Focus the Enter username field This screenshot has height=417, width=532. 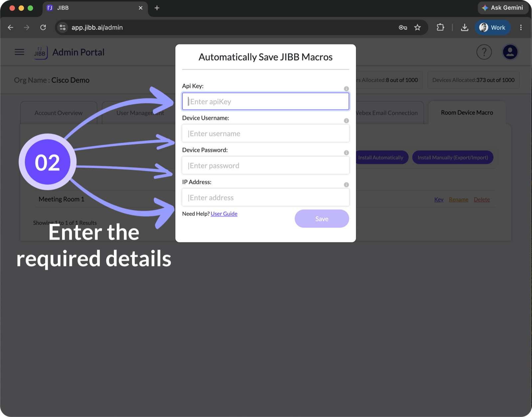[266, 133]
